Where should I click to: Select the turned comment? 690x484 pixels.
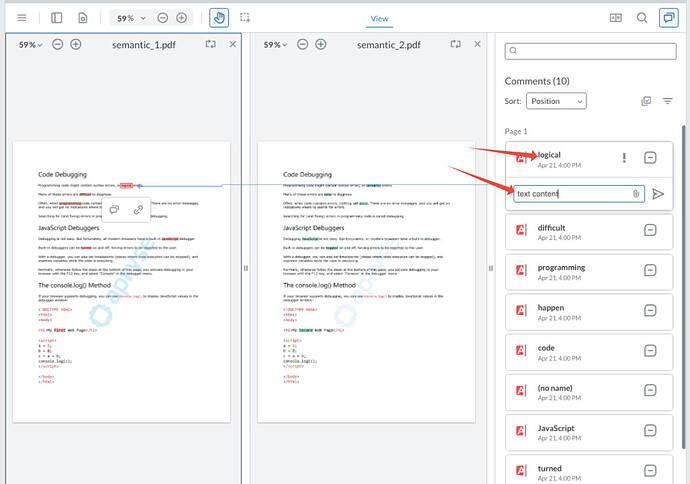coord(589,470)
